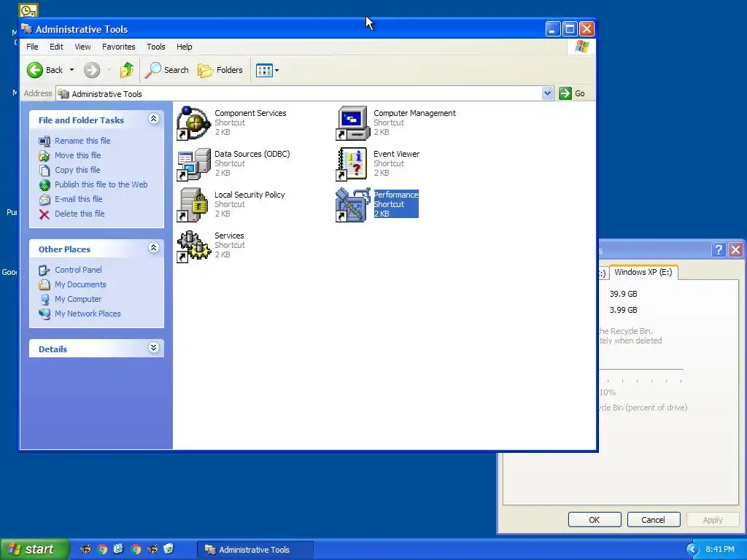The image size is (747, 560).
Task: Click the Copy this file icon
Action: click(x=44, y=170)
